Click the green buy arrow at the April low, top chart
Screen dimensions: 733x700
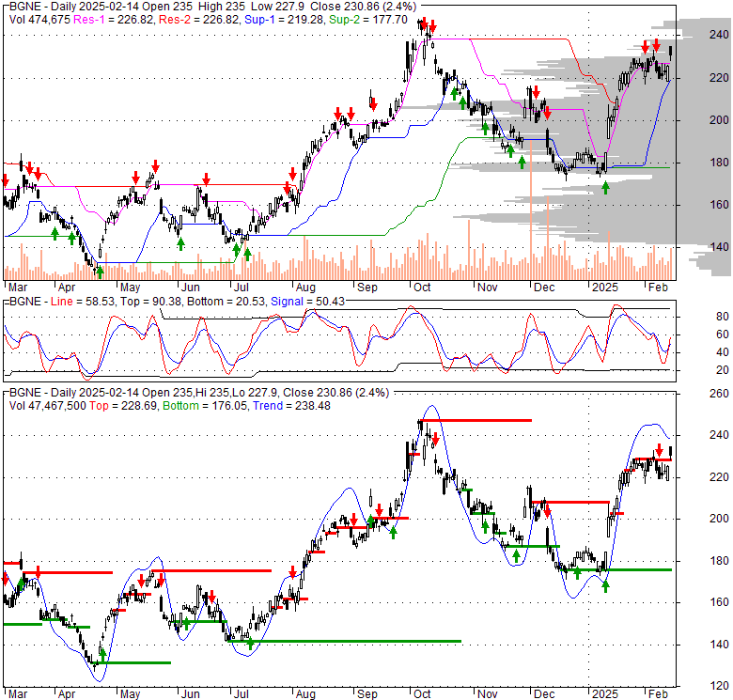pos(99,272)
